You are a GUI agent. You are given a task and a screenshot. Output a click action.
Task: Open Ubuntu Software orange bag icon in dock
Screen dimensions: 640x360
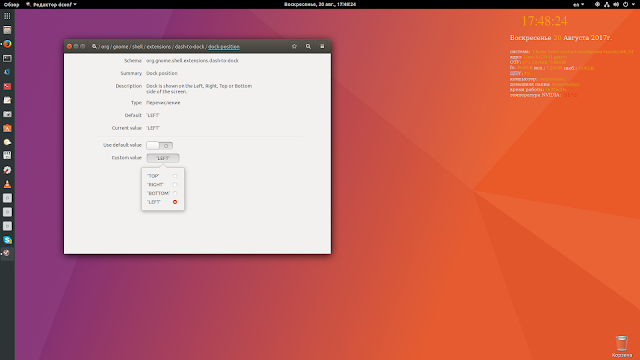click(7, 128)
